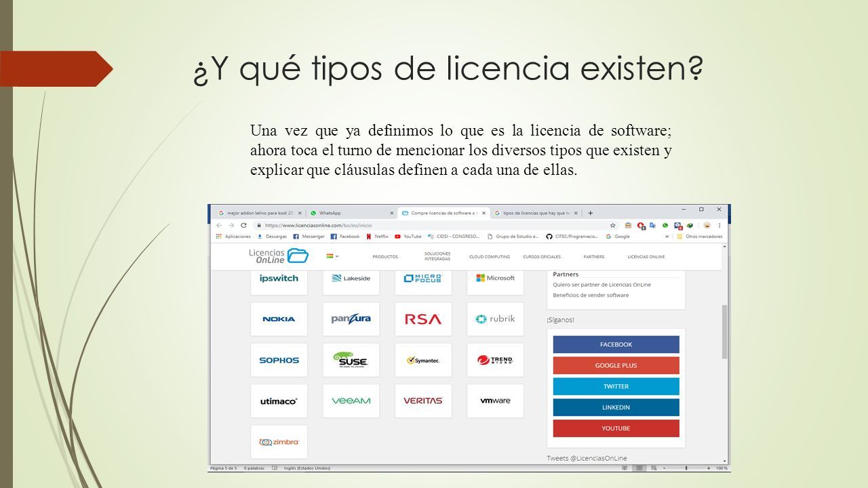Bookmark this page with the star icon
This screenshot has width=868, height=488.
612,225
